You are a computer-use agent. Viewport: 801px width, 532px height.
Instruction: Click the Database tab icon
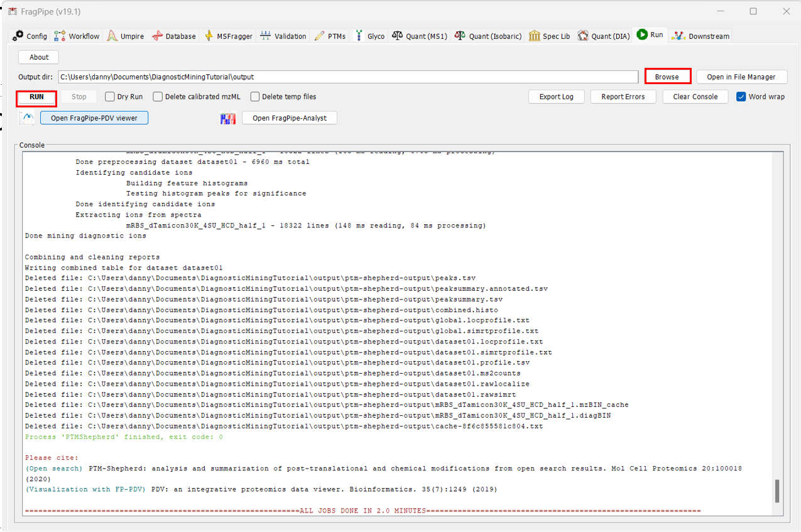tap(157, 36)
